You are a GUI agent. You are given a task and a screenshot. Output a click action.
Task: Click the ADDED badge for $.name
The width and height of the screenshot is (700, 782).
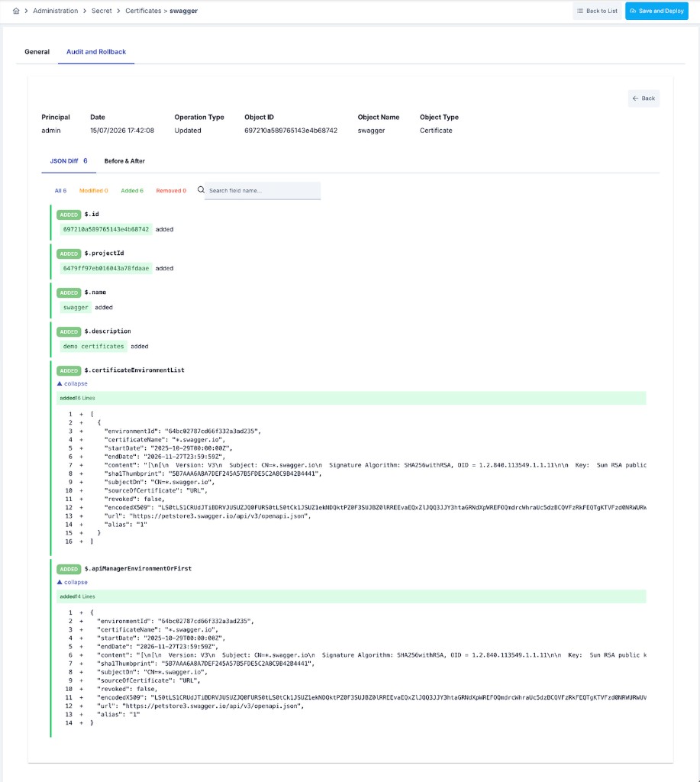(69, 292)
